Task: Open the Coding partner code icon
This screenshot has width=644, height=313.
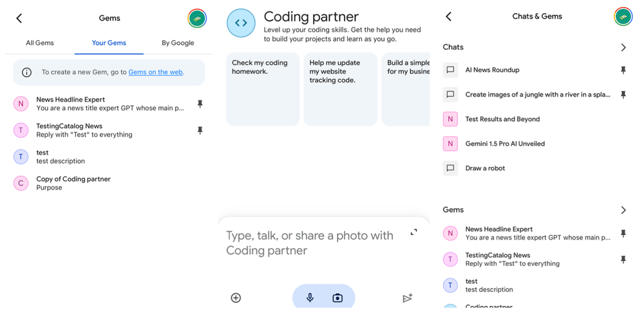Action: click(241, 23)
